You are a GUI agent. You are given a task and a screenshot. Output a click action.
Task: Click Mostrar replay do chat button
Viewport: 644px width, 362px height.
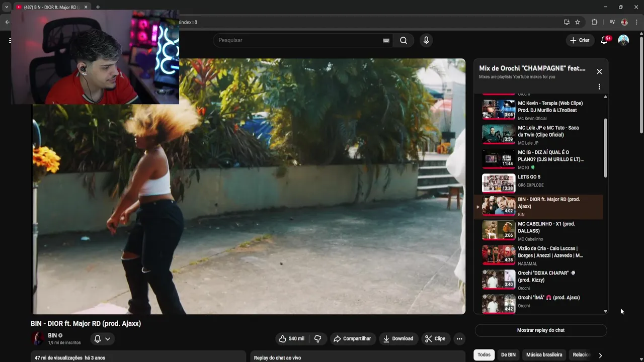tap(541, 330)
